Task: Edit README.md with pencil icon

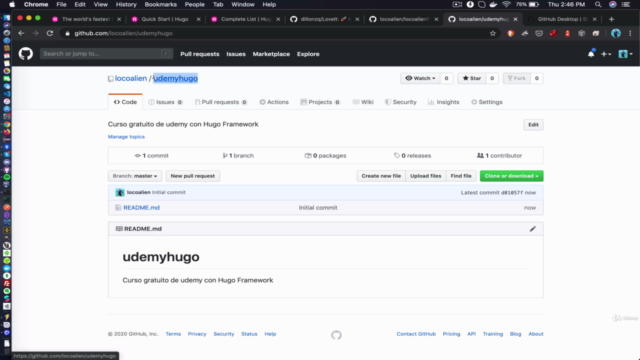Action: (533, 229)
